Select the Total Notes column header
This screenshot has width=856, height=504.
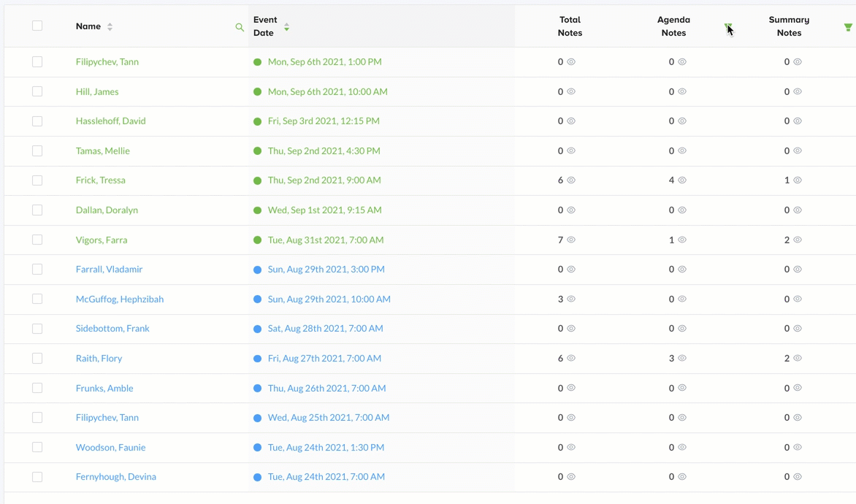[x=570, y=26]
